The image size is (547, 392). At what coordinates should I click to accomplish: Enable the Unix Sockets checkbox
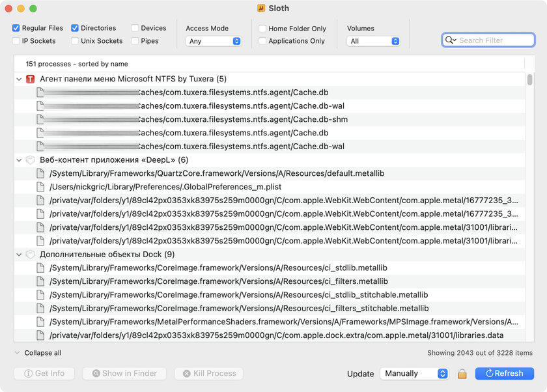(x=75, y=41)
